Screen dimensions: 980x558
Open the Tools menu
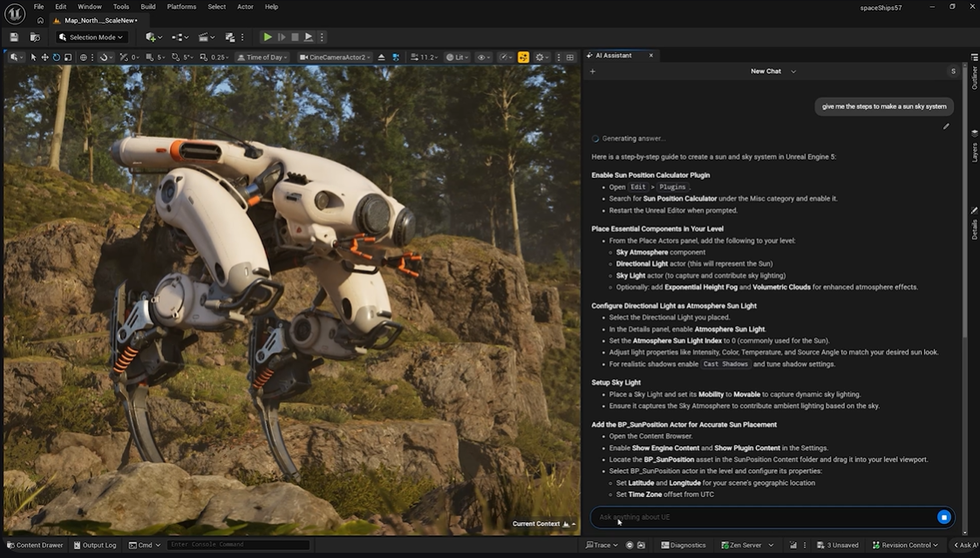tap(121, 7)
